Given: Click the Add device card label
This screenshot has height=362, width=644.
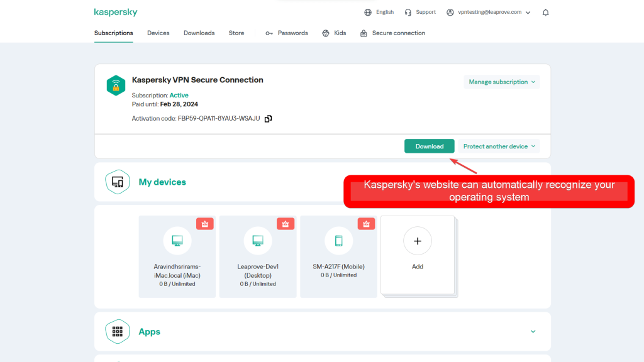Looking at the screenshot, I should coord(418,266).
